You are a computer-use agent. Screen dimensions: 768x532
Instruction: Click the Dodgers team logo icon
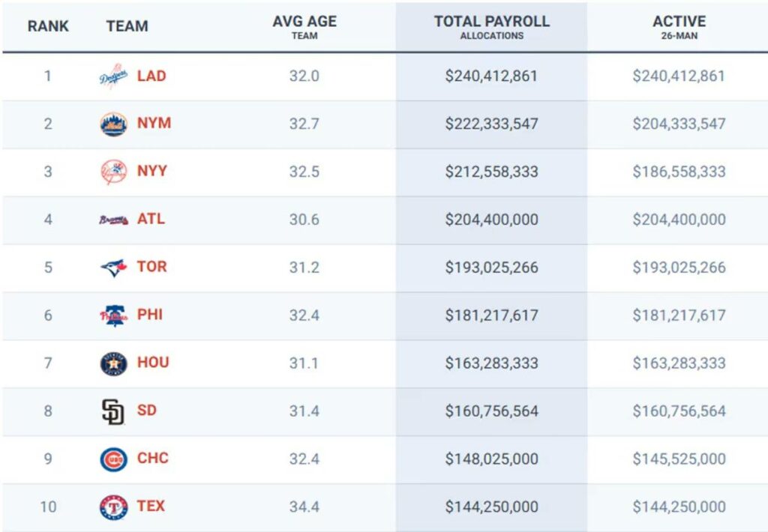tap(113, 76)
